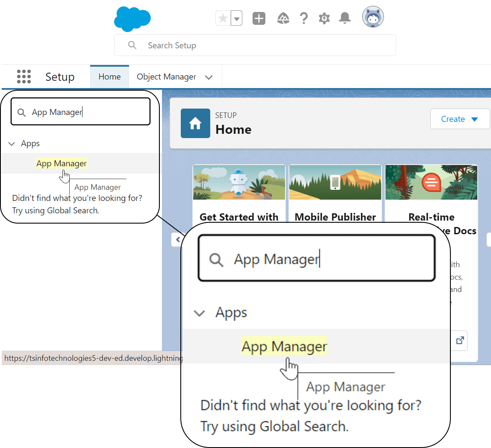Click the plus icon in the header
This screenshot has height=448, width=491.
[259, 18]
